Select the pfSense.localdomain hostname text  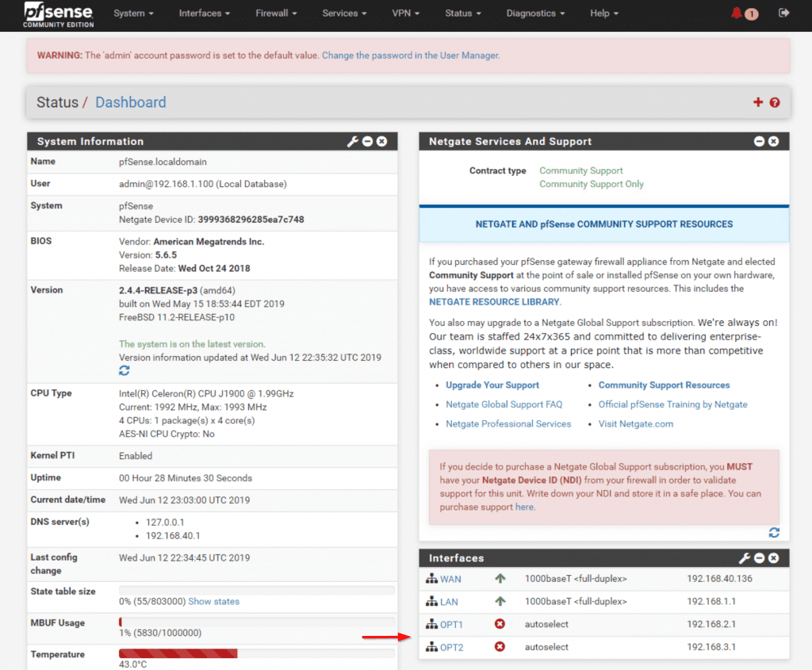coord(163,162)
